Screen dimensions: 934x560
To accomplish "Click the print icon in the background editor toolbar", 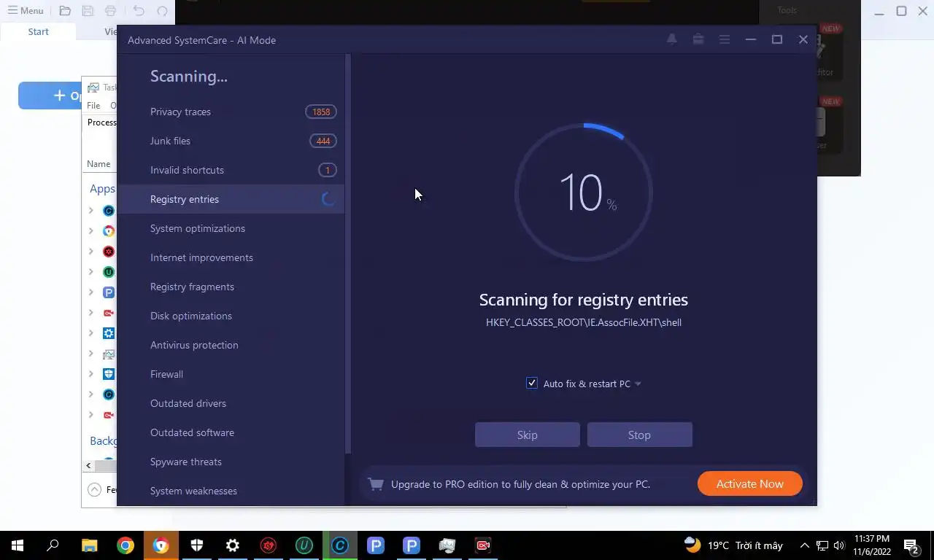I will pyautogui.click(x=110, y=11).
